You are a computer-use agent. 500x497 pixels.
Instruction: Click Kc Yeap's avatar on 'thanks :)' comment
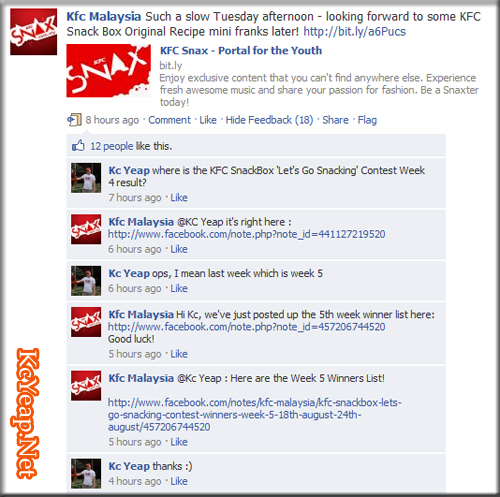pyautogui.click(x=86, y=474)
